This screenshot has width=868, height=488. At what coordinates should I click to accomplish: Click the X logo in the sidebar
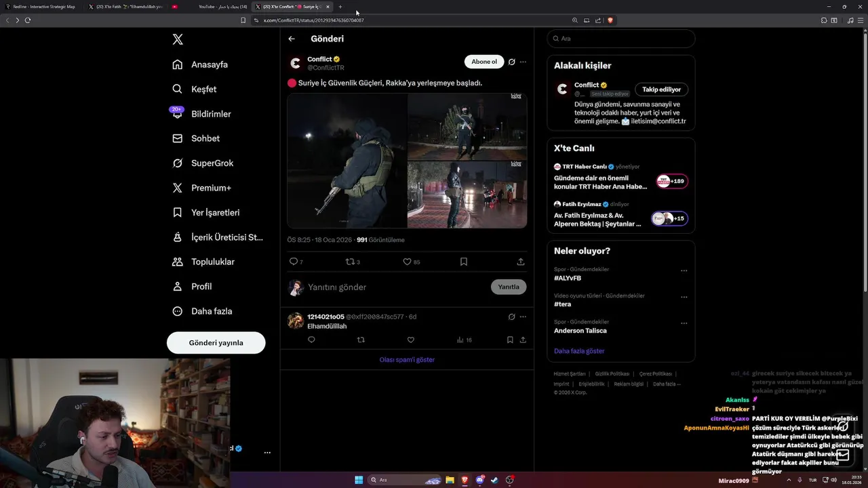[178, 39]
